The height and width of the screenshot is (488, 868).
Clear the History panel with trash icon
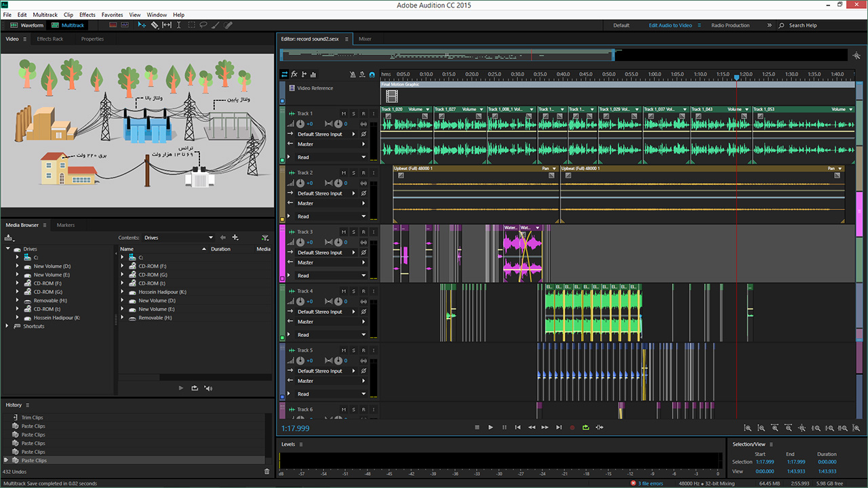[267, 471]
